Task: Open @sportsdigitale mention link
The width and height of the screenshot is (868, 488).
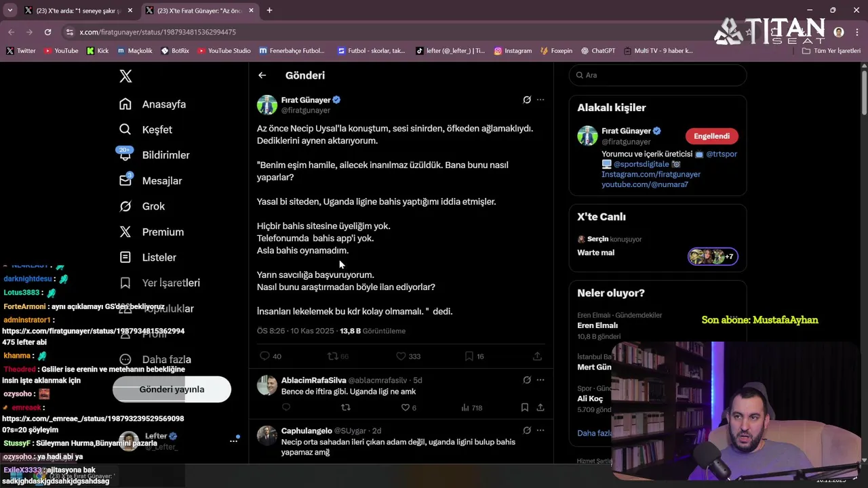Action: click(642, 164)
